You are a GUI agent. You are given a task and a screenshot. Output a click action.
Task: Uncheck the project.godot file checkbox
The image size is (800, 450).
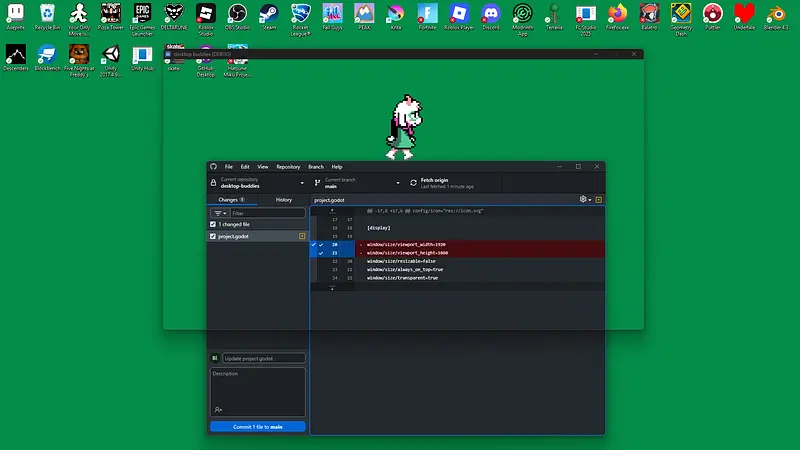tap(213, 236)
